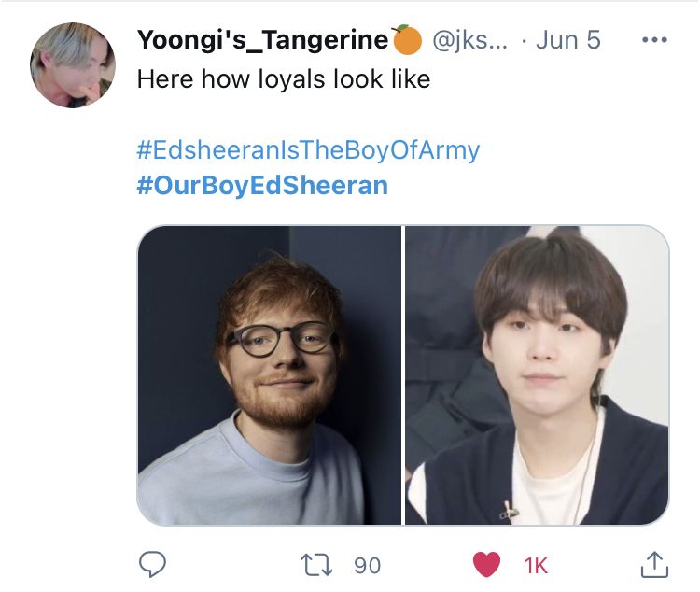Open Yoongi's_Tangerine profile avatar

click(73, 65)
